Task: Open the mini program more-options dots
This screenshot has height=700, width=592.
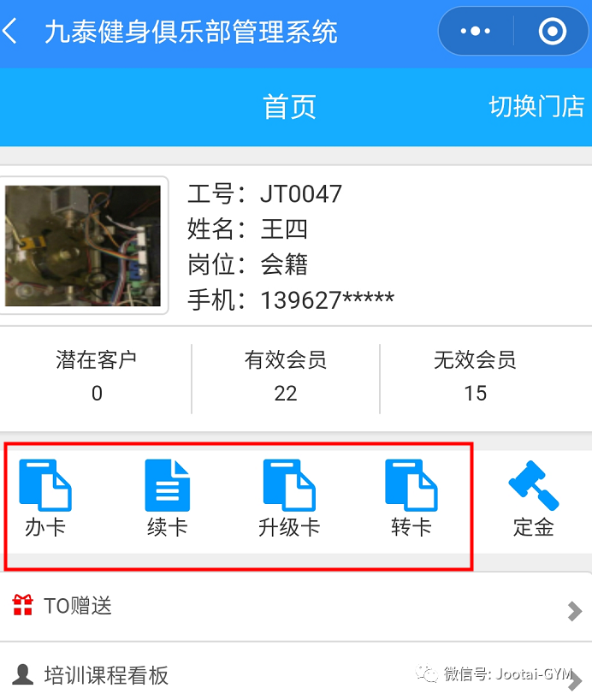Action: click(476, 32)
